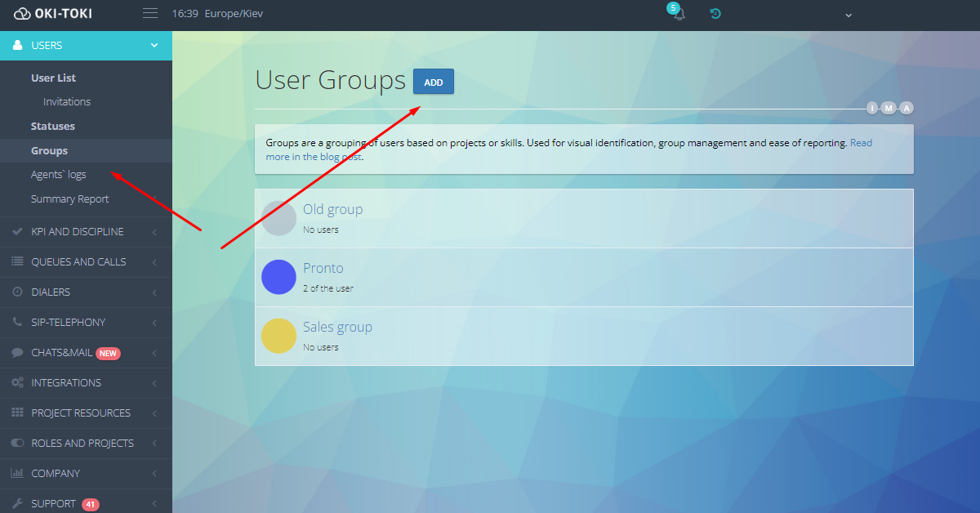The image size is (980, 513).
Task: Click the SIP-Telephony phone icon
Action: click(x=18, y=323)
